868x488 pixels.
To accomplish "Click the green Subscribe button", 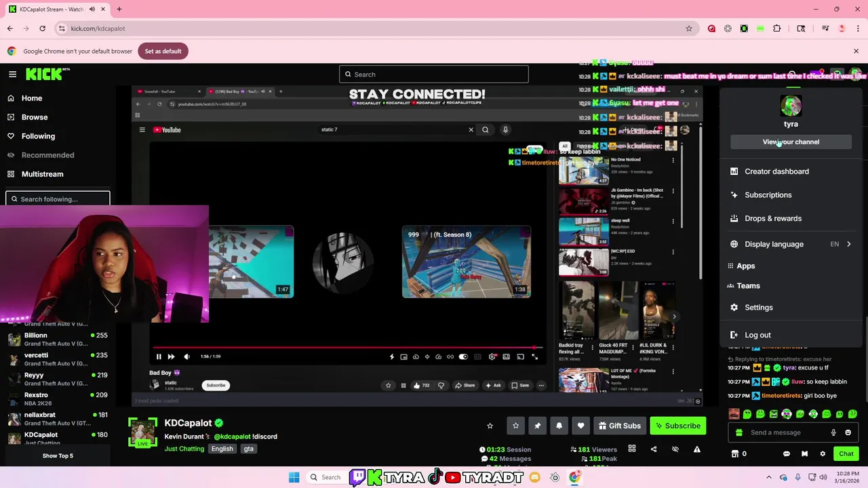I will tap(678, 426).
